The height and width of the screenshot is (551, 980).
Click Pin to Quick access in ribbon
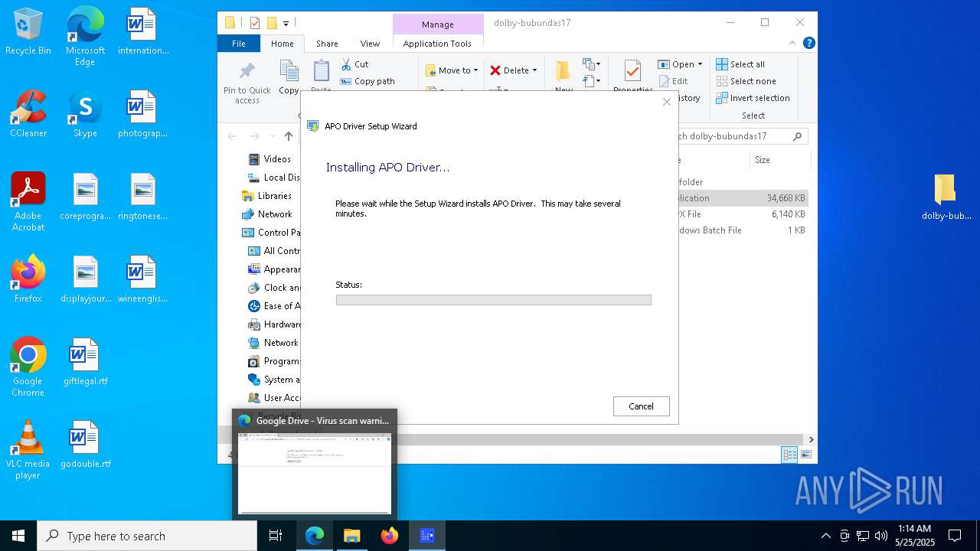247,83
